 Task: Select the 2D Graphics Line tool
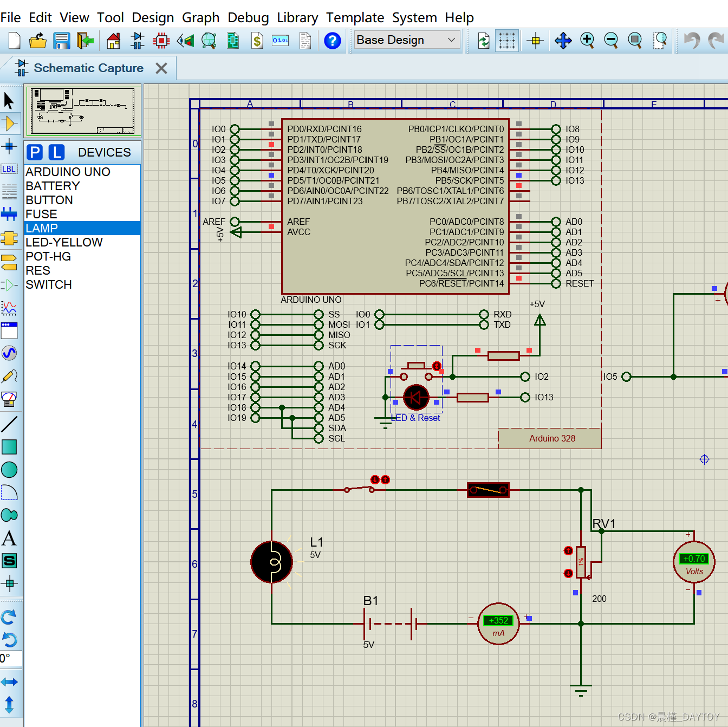9,424
